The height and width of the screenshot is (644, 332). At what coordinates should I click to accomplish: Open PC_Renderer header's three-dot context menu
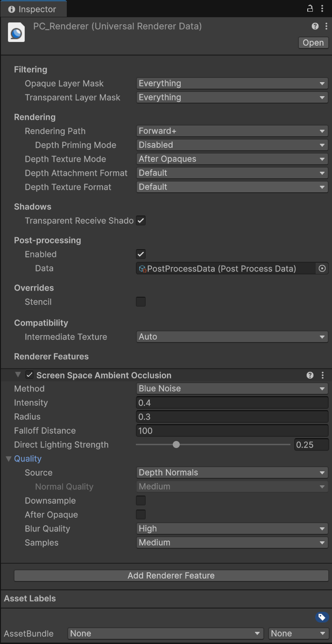click(x=326, y=27)
